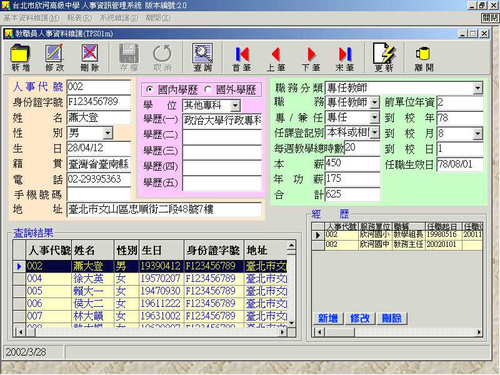Jump to last record with 末筆
Image resolution: width=500 pixels, height=375 pixels.
coord(345,57)
